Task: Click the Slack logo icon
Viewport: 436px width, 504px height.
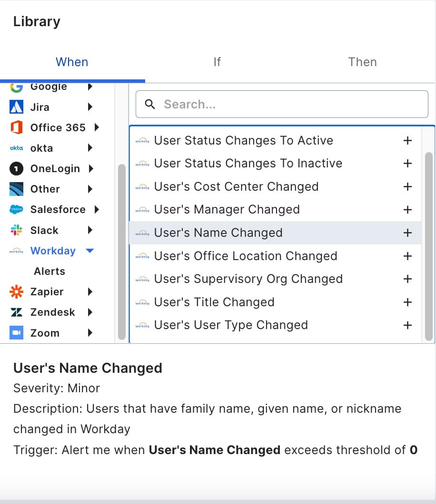Action: (16, 230)
